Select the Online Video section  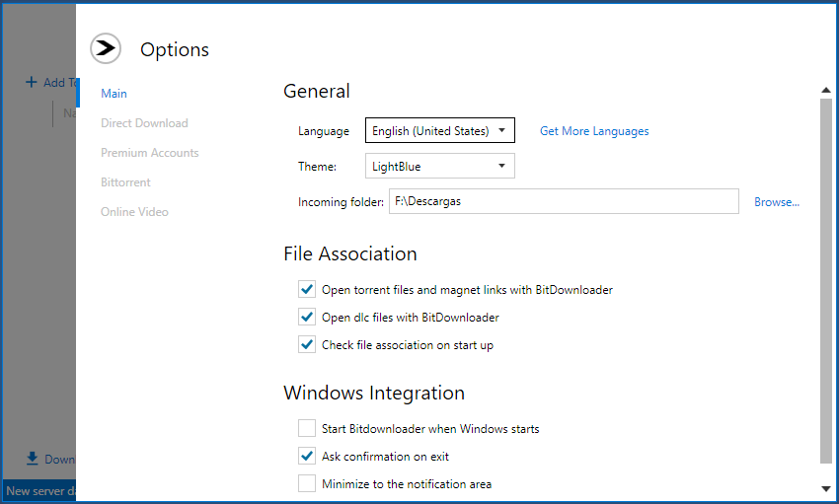tap(134, 212)
